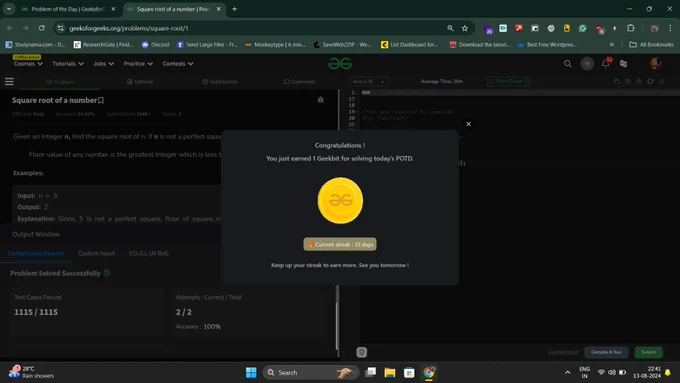The width and height of the screenshot is (680, 383).
Task: Open the user profile avatar
Action: pos(655,64)
